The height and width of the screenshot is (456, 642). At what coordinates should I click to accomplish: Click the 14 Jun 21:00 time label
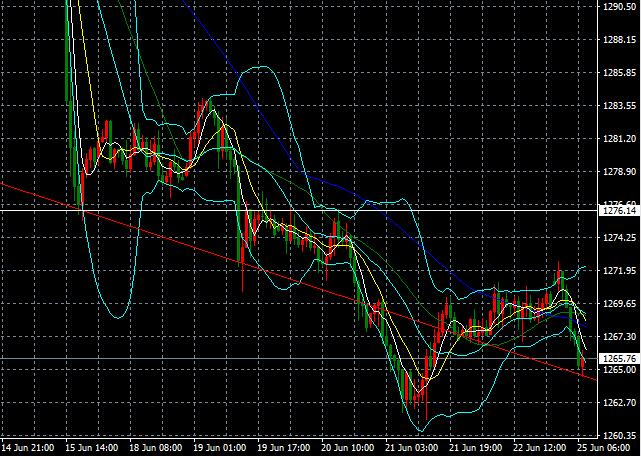click(28, 448)
